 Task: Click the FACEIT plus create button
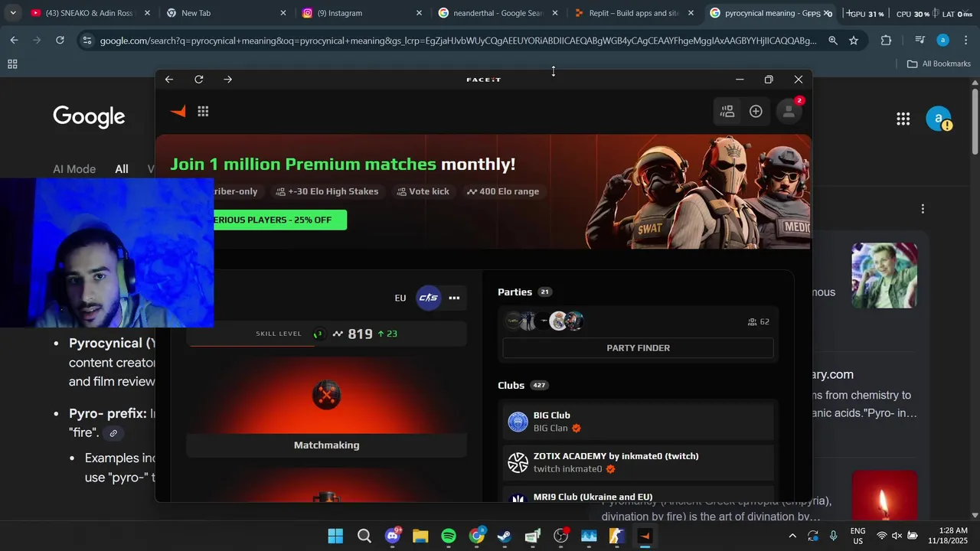[x=756, y=112]
